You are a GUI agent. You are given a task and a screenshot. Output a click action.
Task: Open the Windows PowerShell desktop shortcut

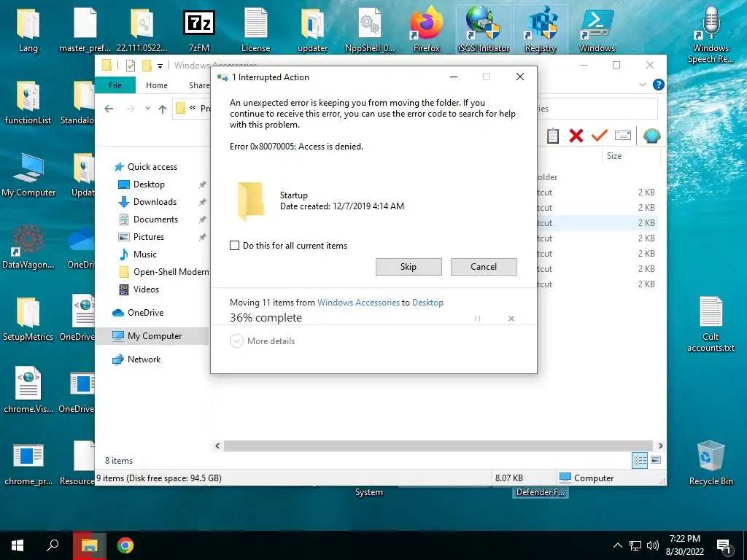(597, 31)
